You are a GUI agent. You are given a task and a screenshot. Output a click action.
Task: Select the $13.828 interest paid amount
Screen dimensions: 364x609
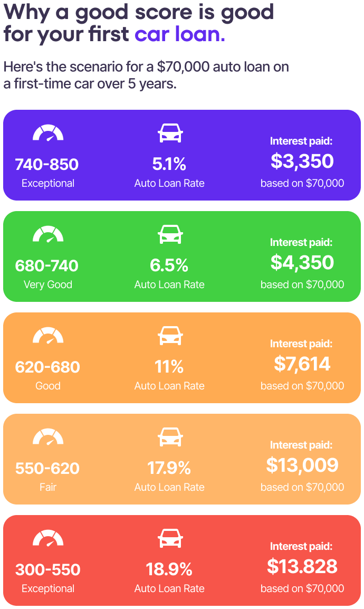[302, 566]
